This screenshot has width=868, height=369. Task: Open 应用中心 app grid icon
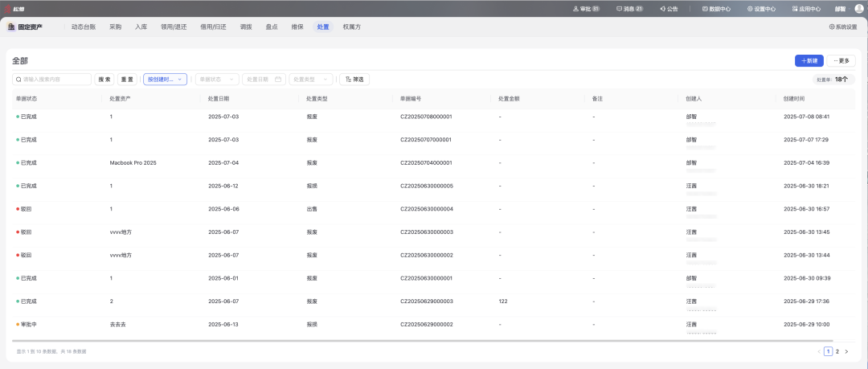[794, 9]
